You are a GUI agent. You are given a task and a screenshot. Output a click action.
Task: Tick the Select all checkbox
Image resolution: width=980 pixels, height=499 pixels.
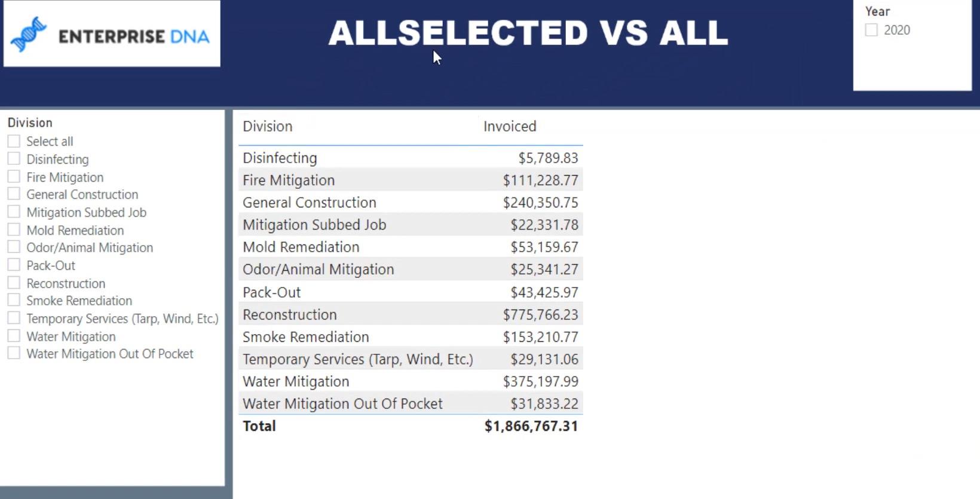tap(14, 141)
